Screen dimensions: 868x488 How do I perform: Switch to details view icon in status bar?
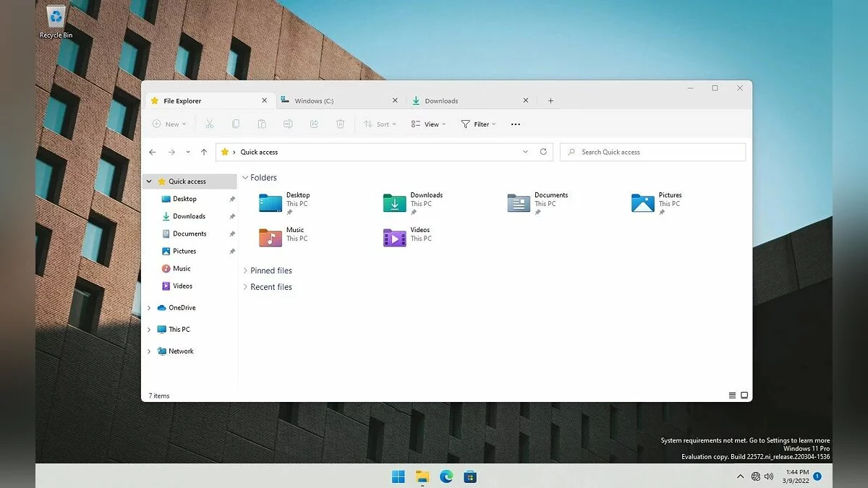[x=732, y=395]
